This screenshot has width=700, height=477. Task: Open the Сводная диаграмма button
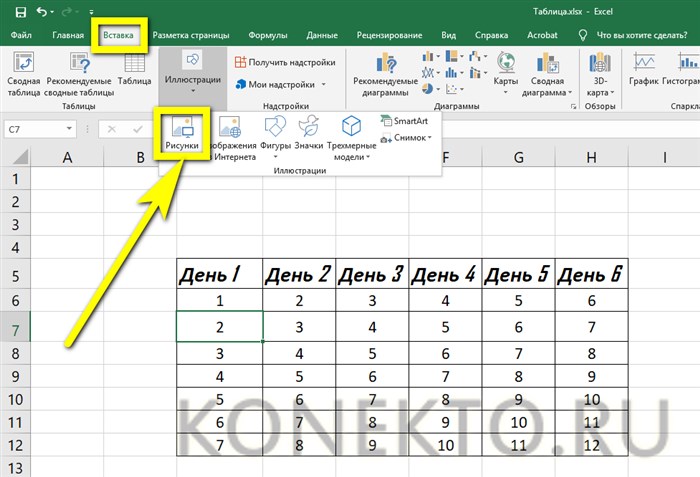547,74
